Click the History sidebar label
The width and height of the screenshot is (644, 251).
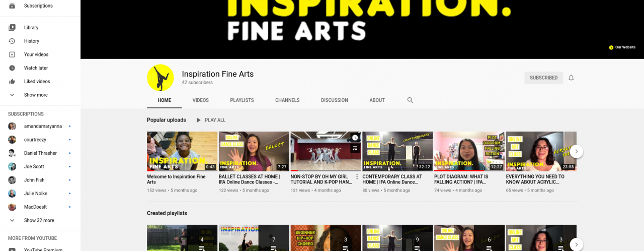click(x=32, y=41)
